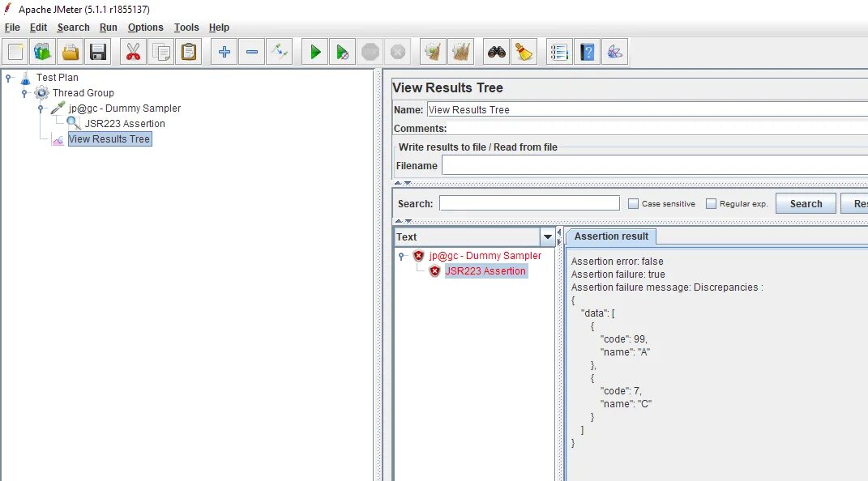Click Start no pauses icon
Viewport: 868px width, 481px height.
coord(343,52)
